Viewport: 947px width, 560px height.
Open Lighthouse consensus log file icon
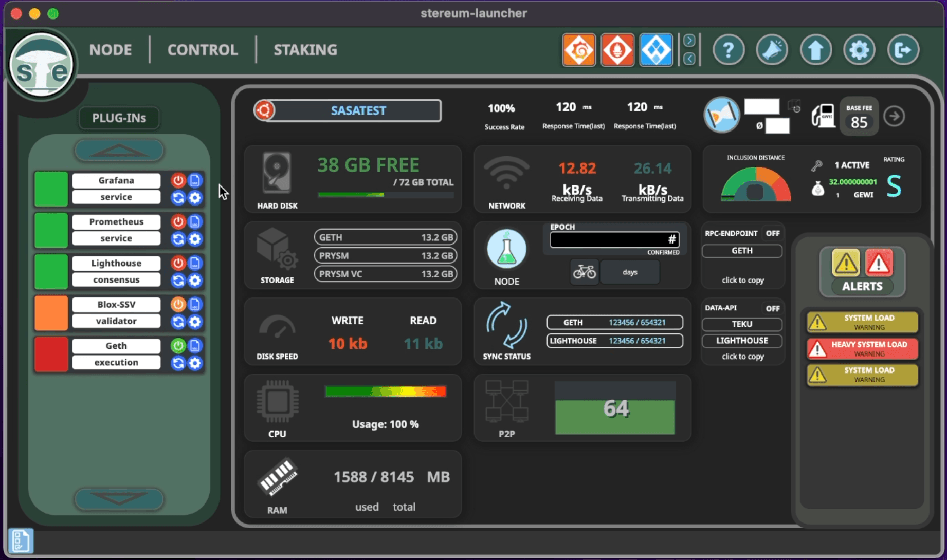coord(195,263)
